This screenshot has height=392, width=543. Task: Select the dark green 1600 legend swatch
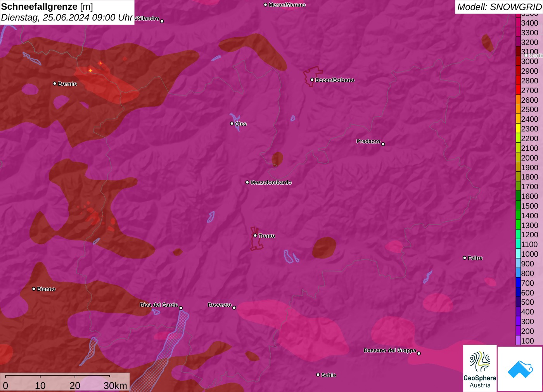tap(518, 196)
